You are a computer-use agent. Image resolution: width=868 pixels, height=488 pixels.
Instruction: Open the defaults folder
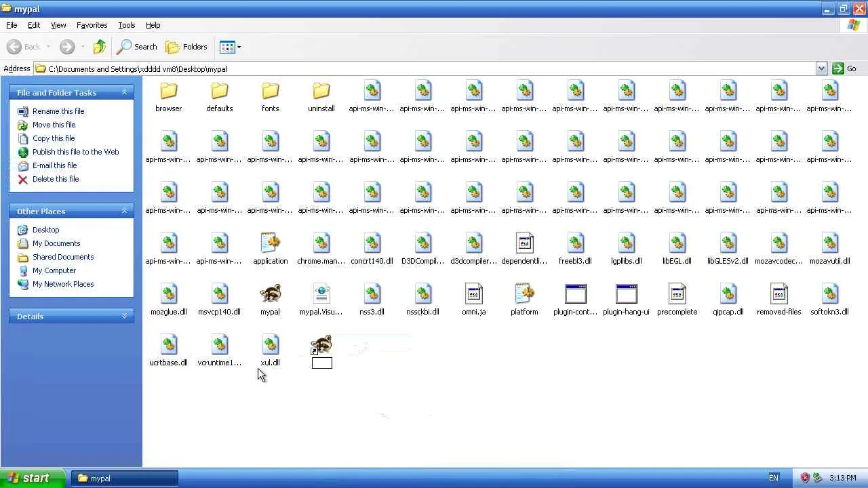click(219, 97)
